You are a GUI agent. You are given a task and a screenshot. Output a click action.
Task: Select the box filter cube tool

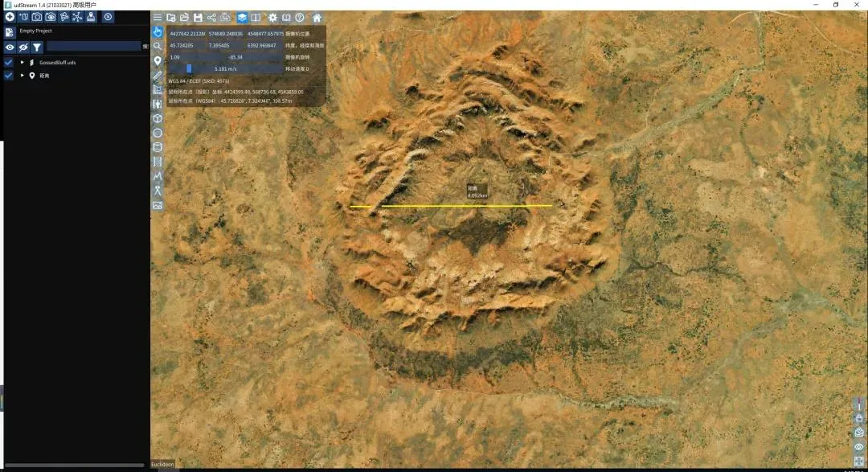[x=158, y=118]
